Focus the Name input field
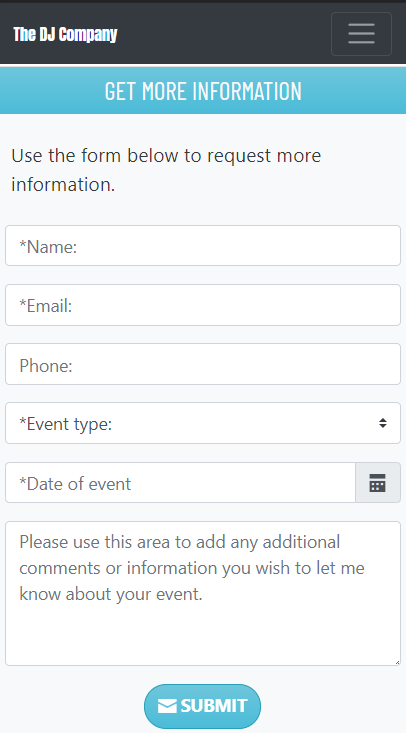The height and width of the screenshot is (733, 406). (x=203, y=246)
